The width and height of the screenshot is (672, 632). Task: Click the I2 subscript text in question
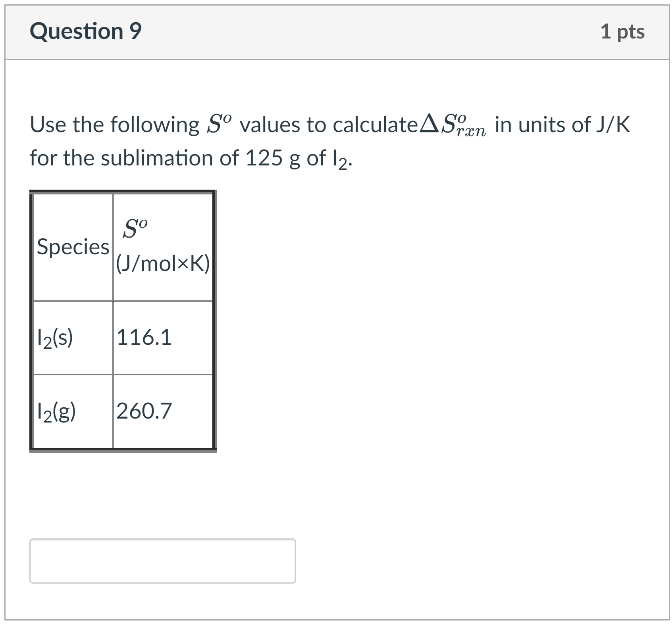coord(340,158)
